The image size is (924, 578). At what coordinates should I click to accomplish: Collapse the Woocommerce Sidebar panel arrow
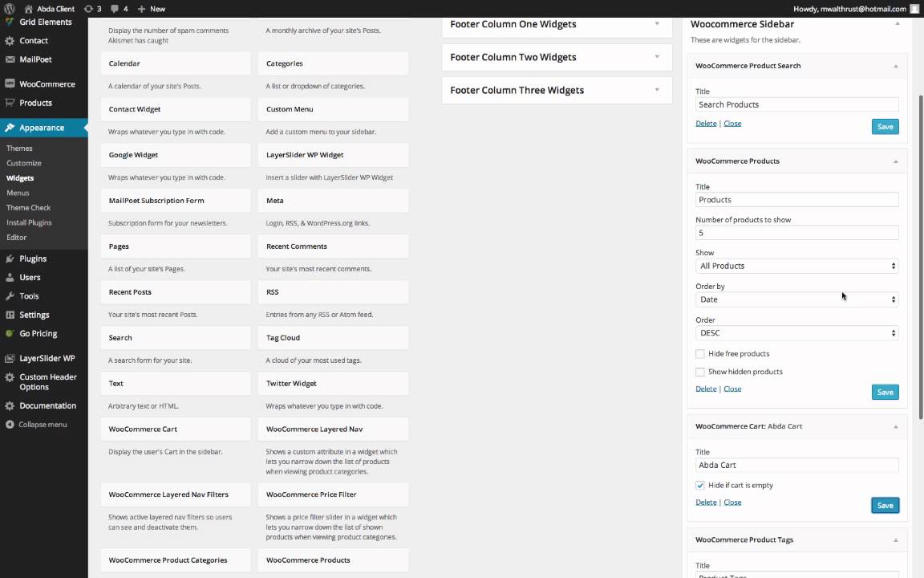(x=898, y=24)
